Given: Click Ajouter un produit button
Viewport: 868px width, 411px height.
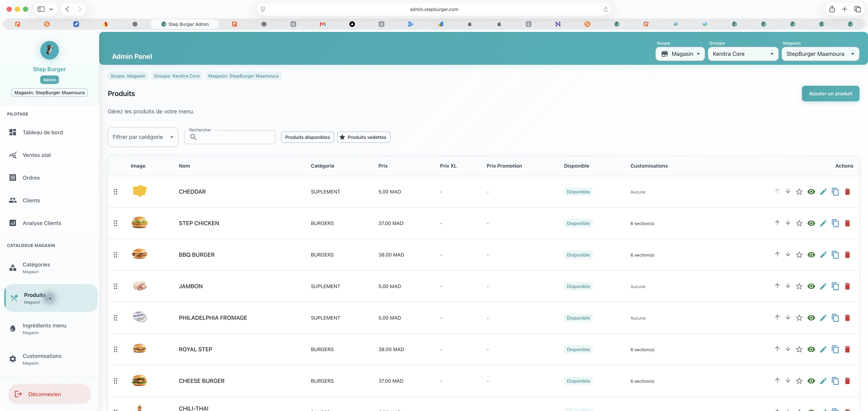Looking at the screenshot, I should [x=831, y=94].
